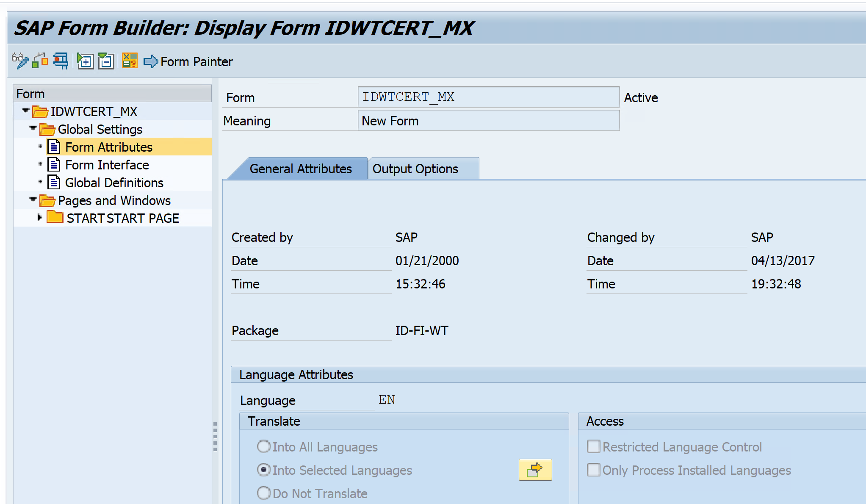Select START START PAGE tree label
Viewport: 866px width, 504px height.
click(123, 218)
